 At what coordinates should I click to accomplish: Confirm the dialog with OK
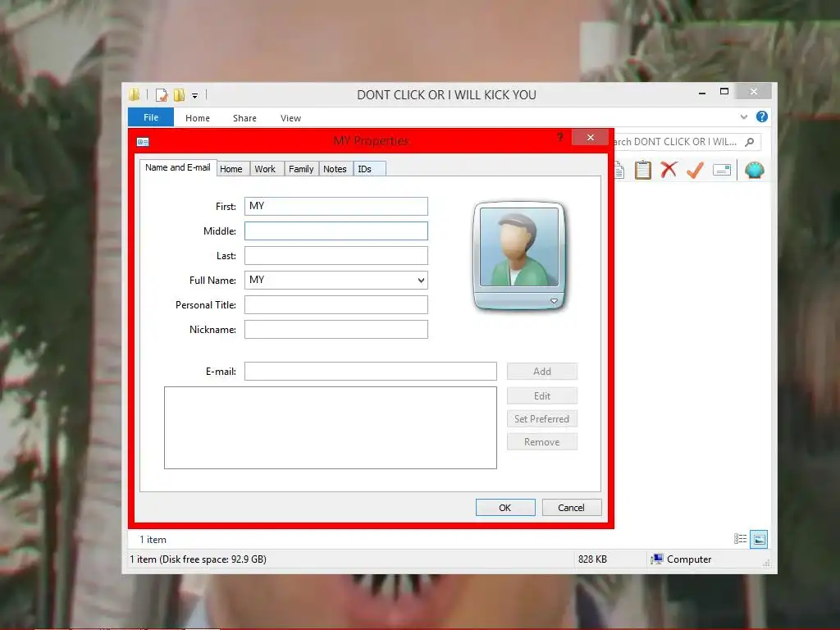505,507
